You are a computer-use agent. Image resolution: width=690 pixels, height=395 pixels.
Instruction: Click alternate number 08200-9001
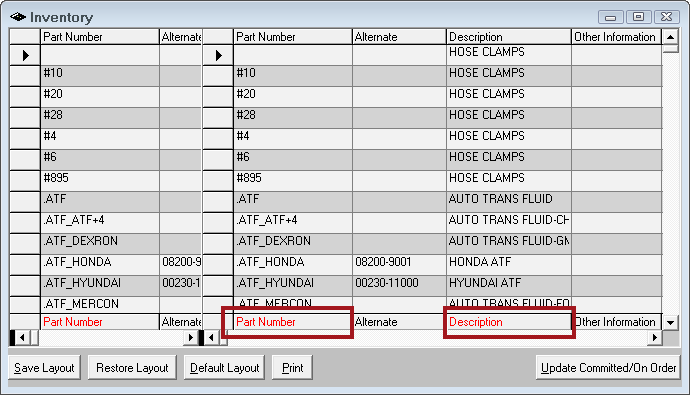[x=399, y=265]
